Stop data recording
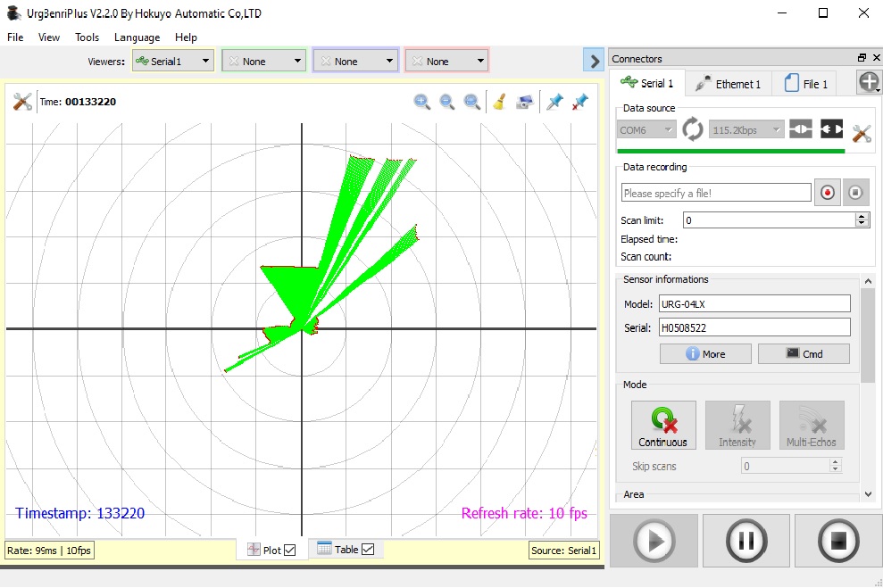This screenshot has height=588, width=883. (x=855, y=193)
